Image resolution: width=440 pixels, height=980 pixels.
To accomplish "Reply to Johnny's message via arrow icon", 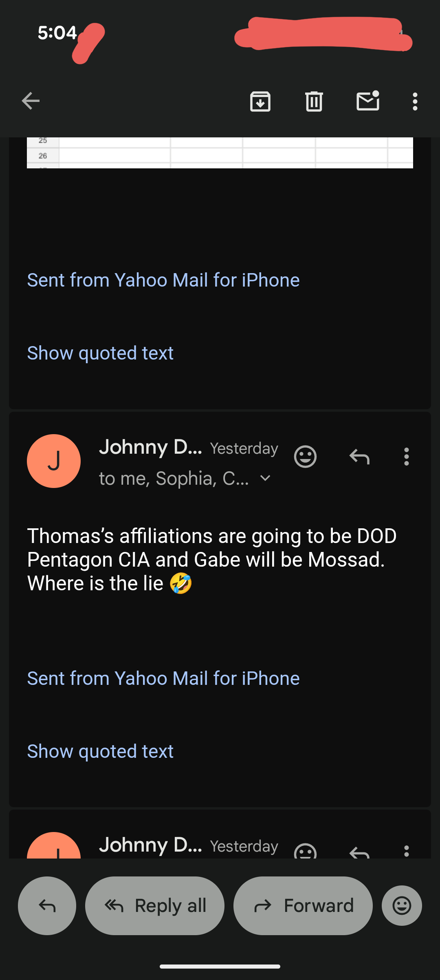I will pos(359,457).
